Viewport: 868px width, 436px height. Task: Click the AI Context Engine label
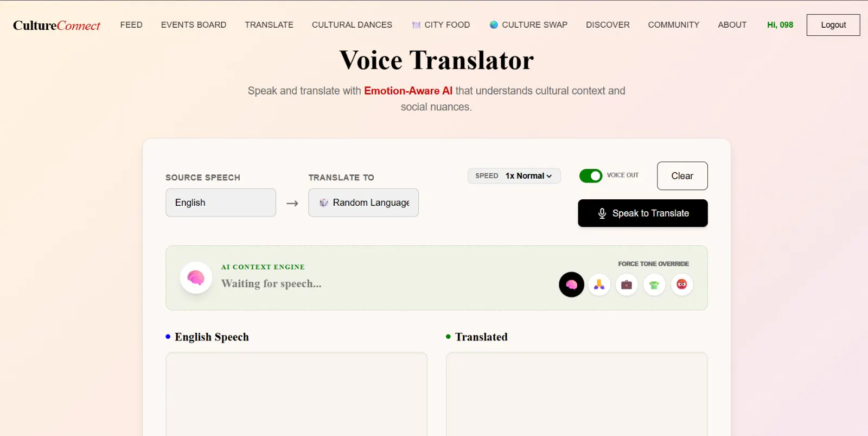(x=263, y=267)
